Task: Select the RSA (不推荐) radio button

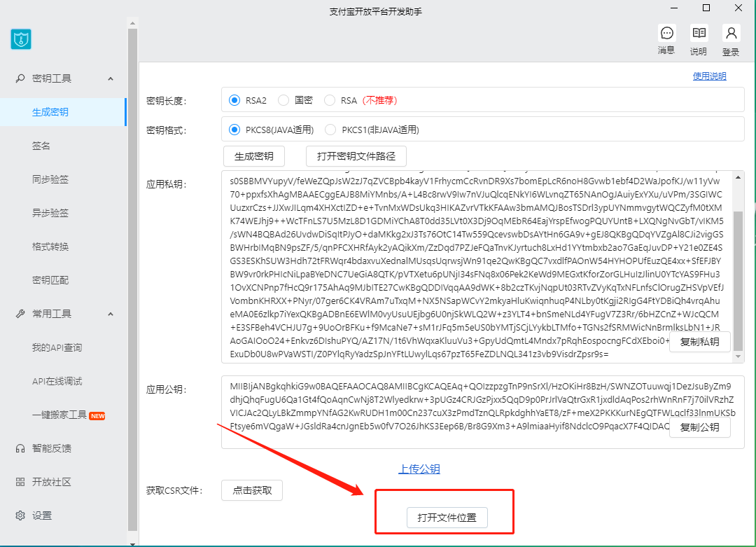Action: (330, 100)
